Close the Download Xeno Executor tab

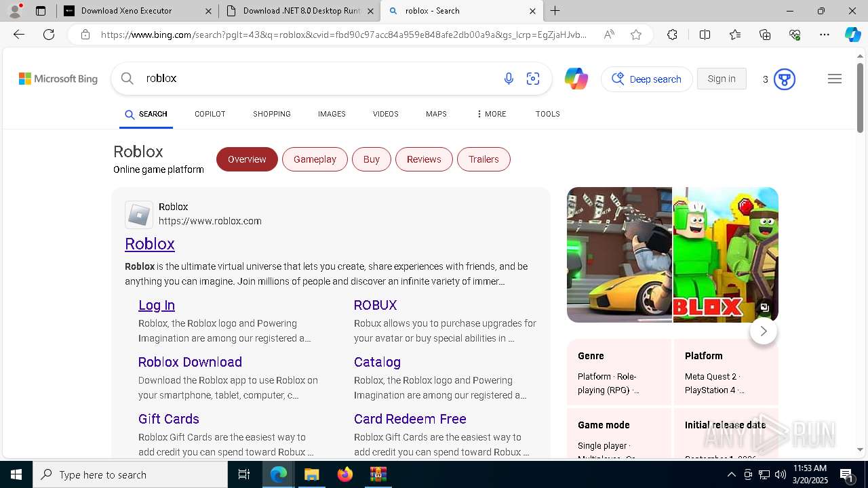tap(208, 11)
